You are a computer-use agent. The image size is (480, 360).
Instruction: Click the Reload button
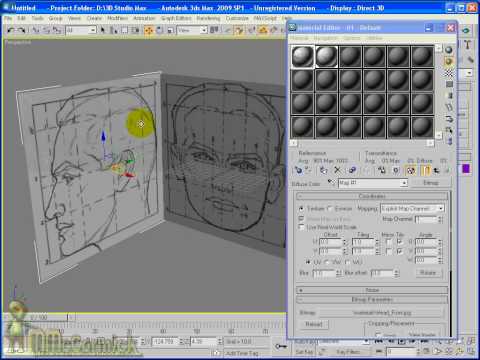(313, 324)
